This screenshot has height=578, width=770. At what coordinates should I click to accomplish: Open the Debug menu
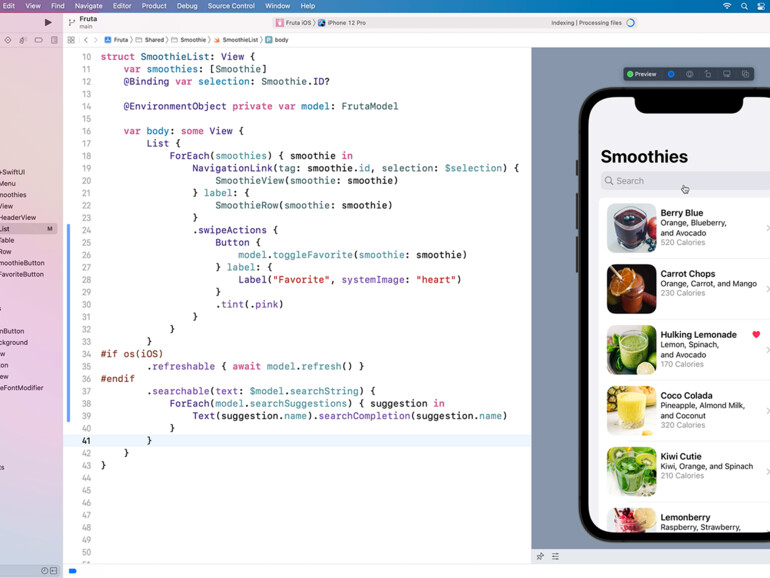pos(187,6)
